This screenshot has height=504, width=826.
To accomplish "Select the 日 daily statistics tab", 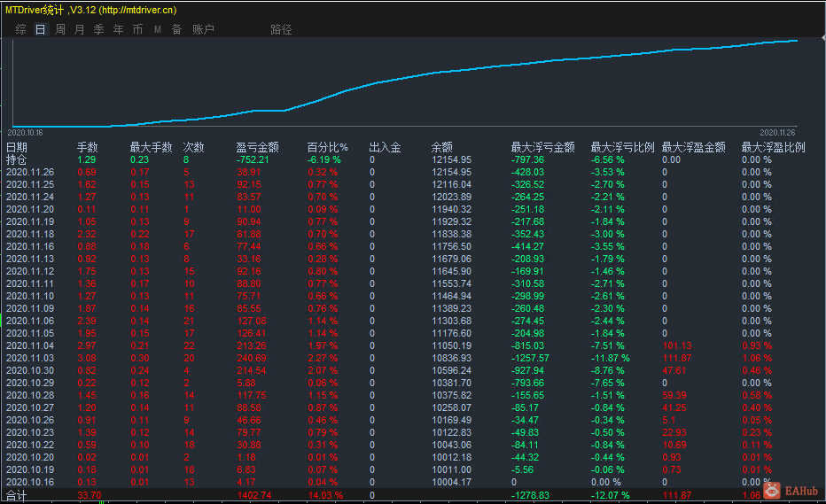I will coord(41,29).
